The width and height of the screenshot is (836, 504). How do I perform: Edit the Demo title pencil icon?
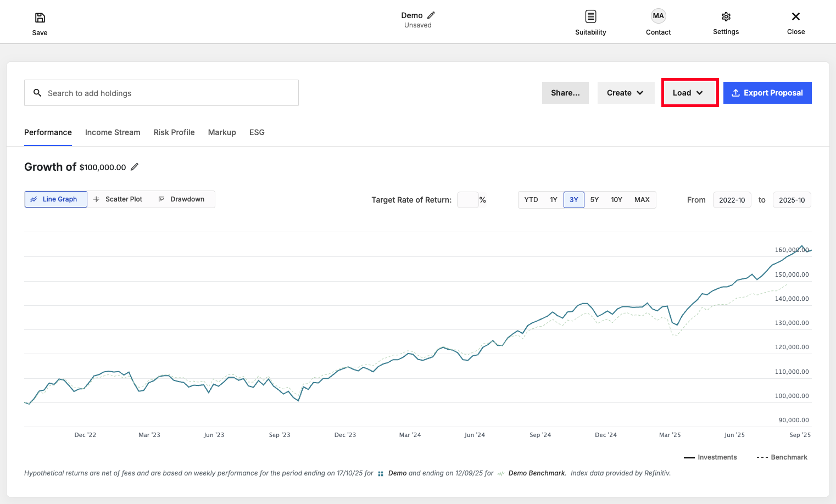(431, 15)
